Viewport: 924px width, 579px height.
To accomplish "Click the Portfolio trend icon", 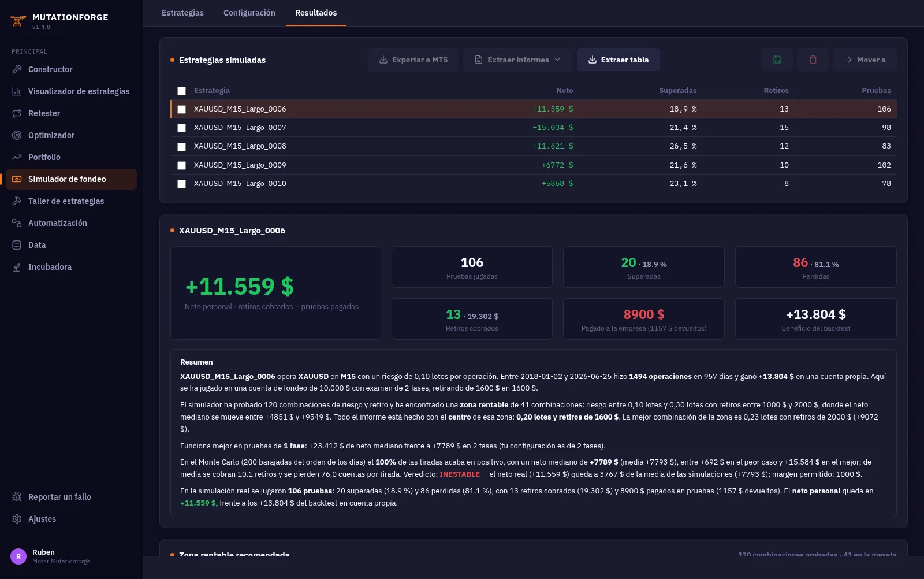I will click(17, 157).
